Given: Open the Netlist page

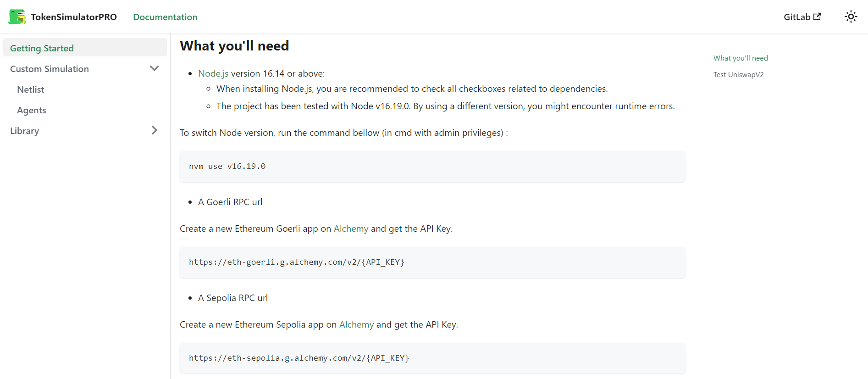Looking at the screenshot, I should point(30,89).
